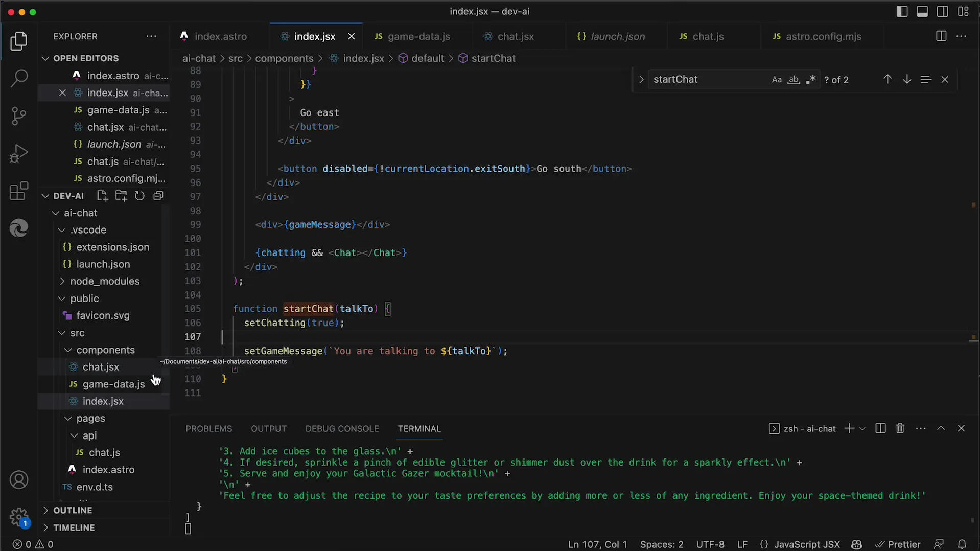The height and width of the screenshot is (551, 980).
Task: Refresh the DEV-AI explorer tree
Action: pyautogui.click(x=139, y=196)
